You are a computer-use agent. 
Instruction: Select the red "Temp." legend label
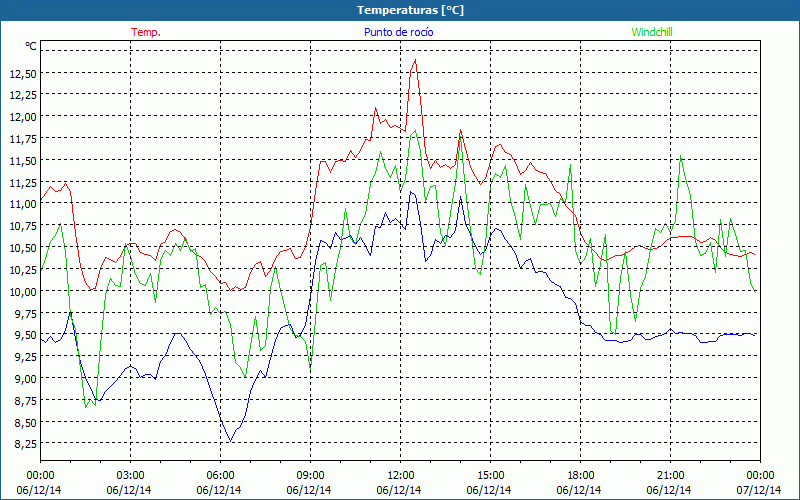(146, 32)
